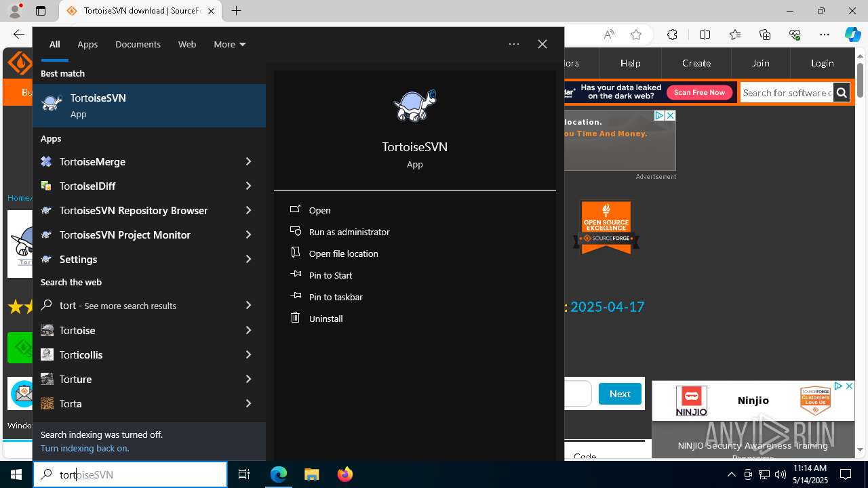Click SourceForge Login nav link
Screen dimensions: 868x488
[x=822, y=63]
